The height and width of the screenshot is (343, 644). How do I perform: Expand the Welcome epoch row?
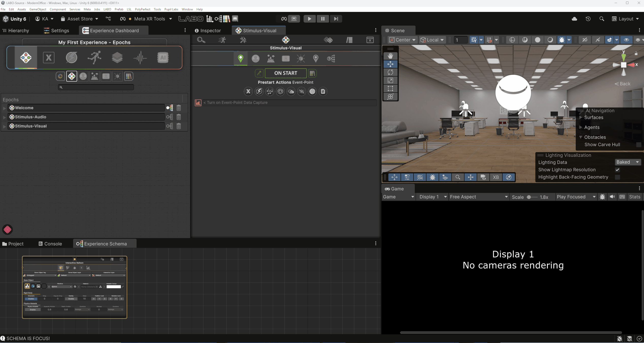click(4, 108)
